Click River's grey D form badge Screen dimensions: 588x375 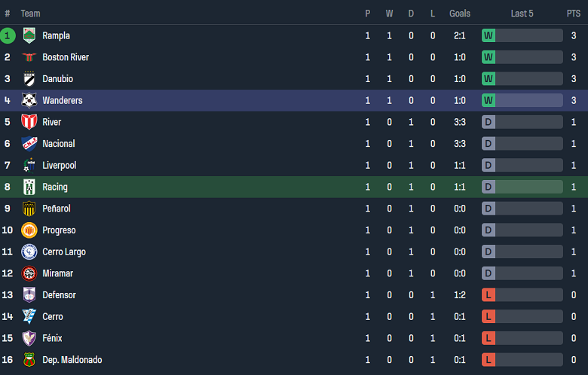tap(488, 122)
